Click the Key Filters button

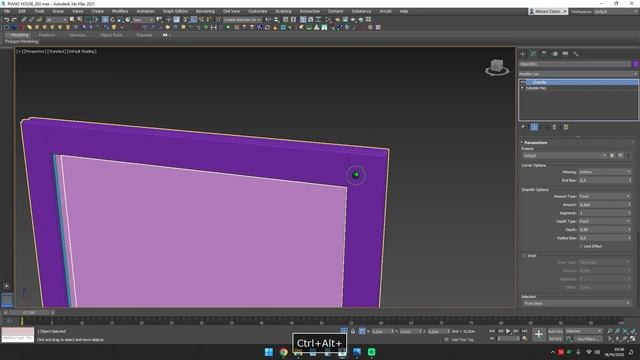coord(588,339)
